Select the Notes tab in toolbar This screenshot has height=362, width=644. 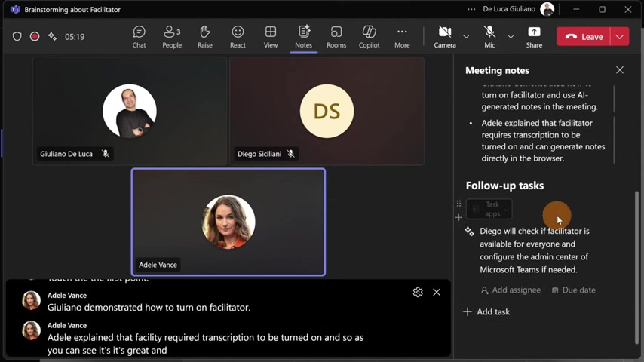point(303,37)
